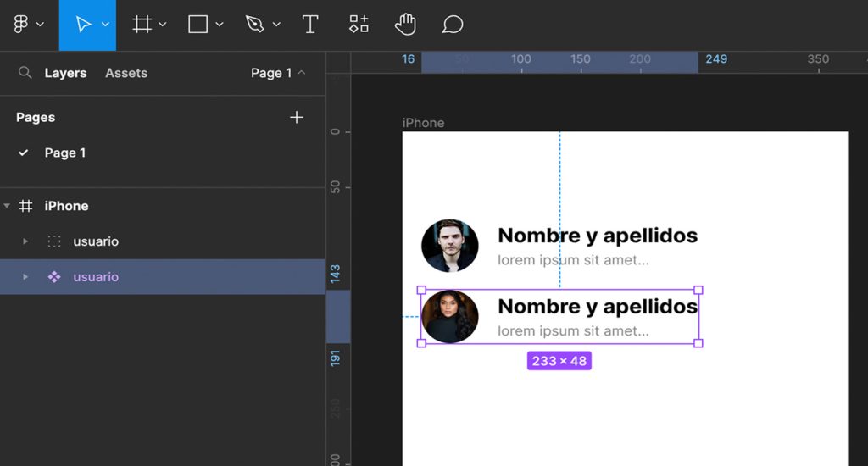Switch to the Assets tab
This screenshot has width=868, height=466.
126,73
